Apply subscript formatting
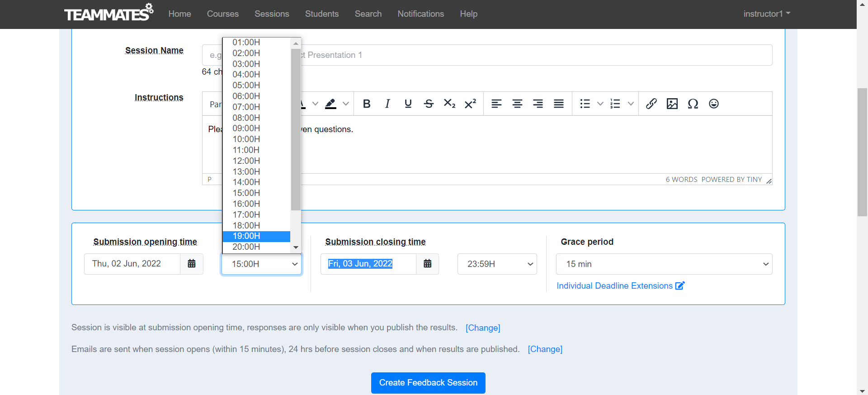Image resolution: width=868 pixels, height=395 pixels. [x=450, y=104]
